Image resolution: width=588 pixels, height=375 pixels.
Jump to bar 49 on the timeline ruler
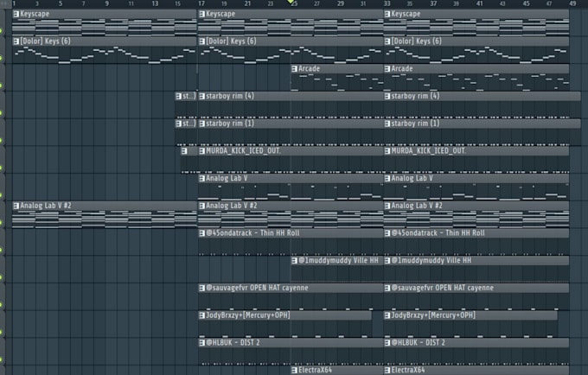tap(572, 3)
